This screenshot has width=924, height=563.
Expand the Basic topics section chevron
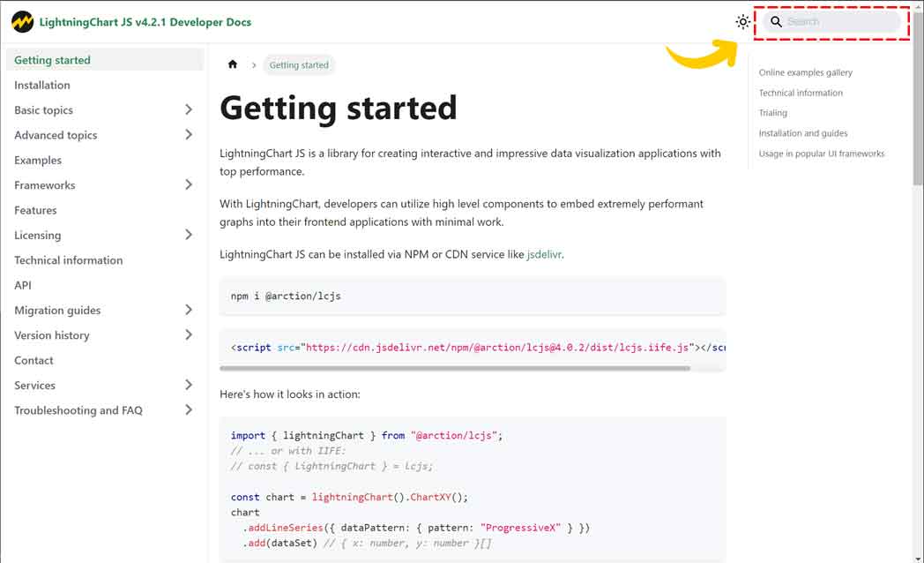pos(189,110)
